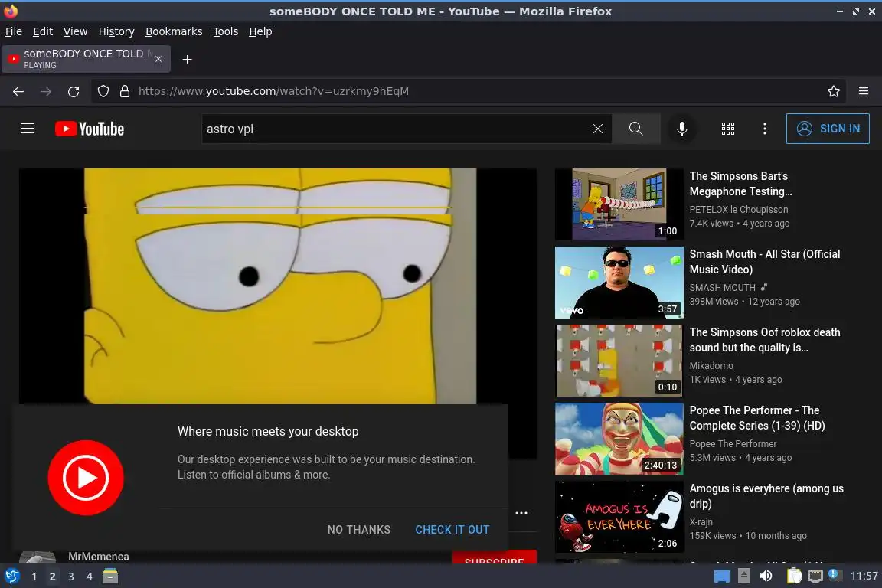Switch to workspace 3
This screenshot has width=882, height=588.
[x=71, y=577]
